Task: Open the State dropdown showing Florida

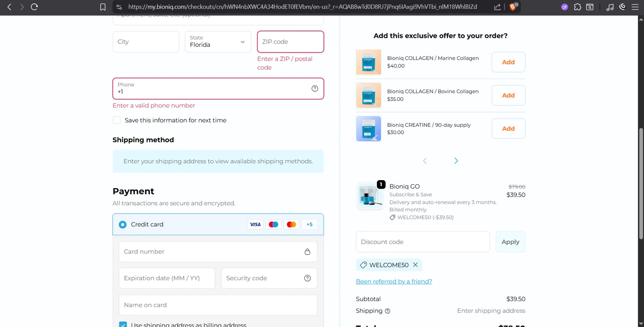Action: click(218, 42)
